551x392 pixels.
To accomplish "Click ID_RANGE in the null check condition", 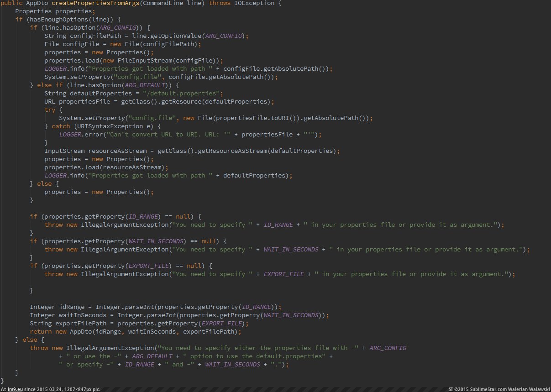I will pos(143,217).
